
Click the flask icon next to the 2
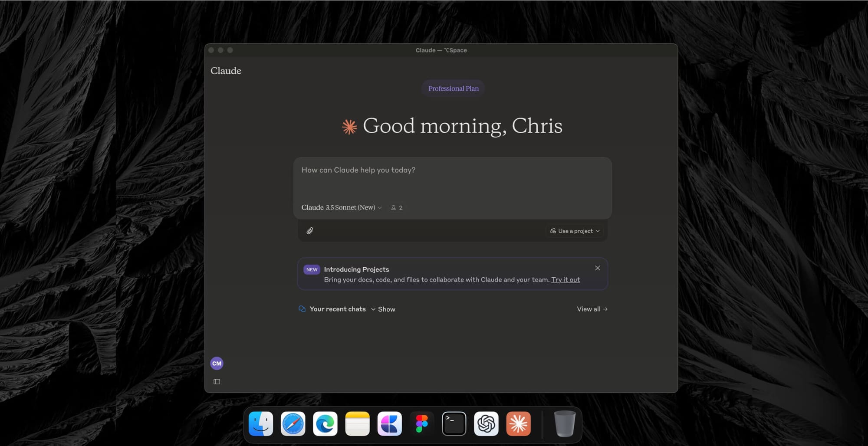[x=393, y=207]
